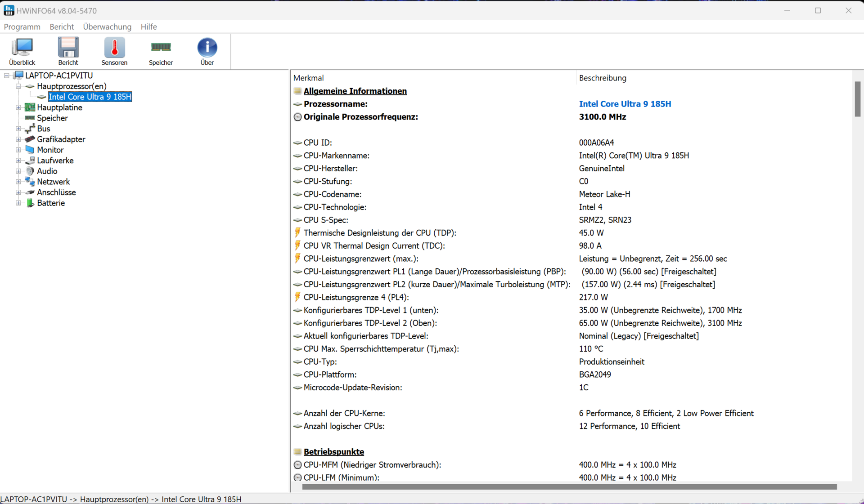This screenshot has height=504, width=864.
Task: Collapse the Hauptprozessor(en) node
Action: pos(18,86)
